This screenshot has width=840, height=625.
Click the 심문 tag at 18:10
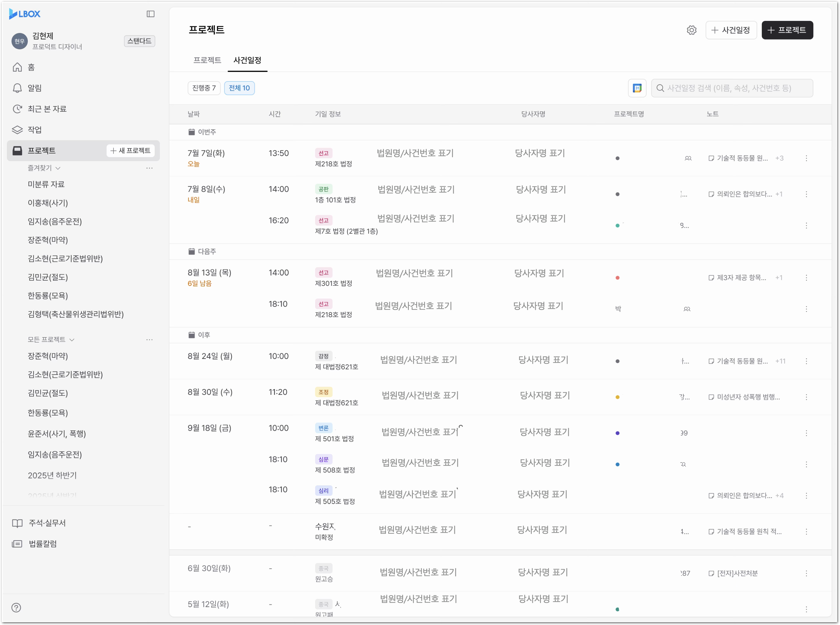(x=324, y=460)
